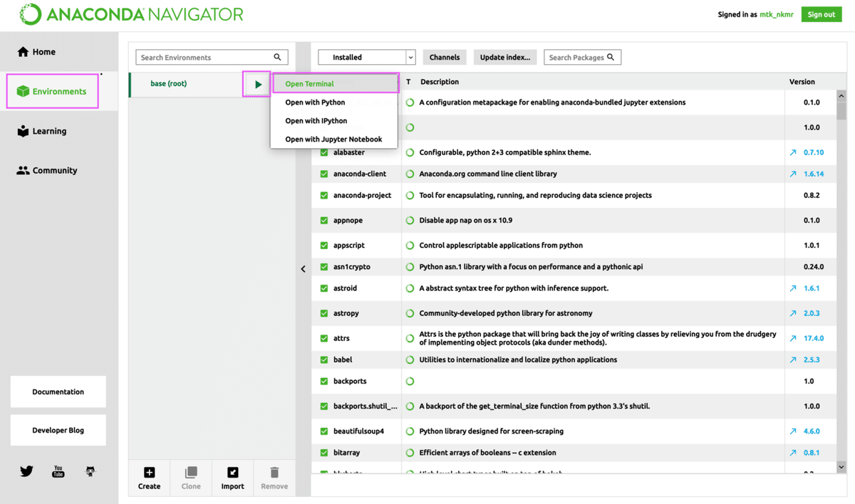Click the package list scrollbar up arrow
This screenshot has height=504, width=855.
coord(841,96)
